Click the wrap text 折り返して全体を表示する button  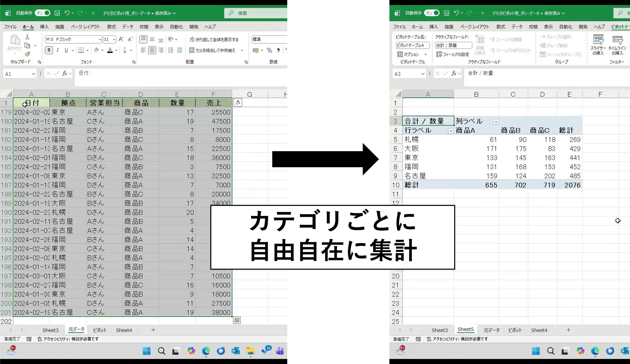point(214,39)
